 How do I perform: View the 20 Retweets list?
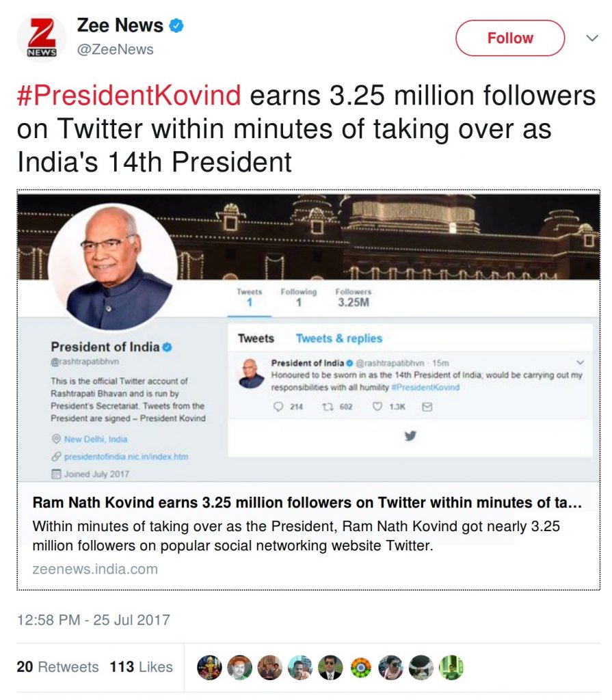point(57,667)
